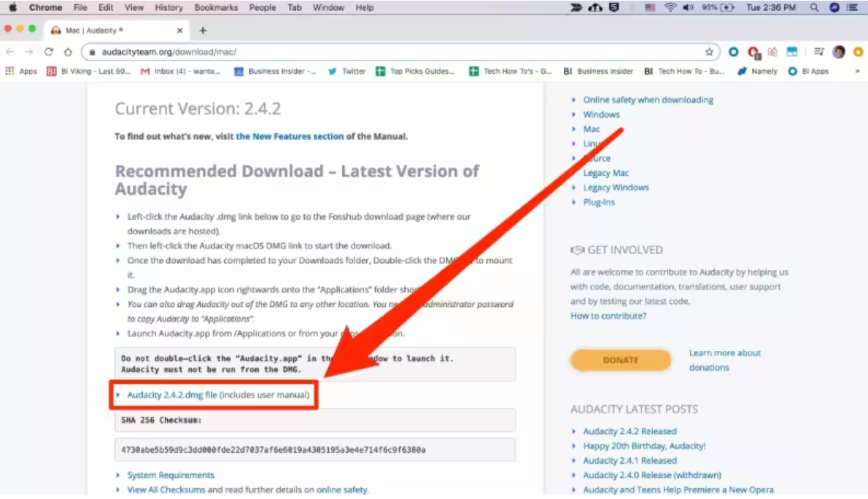Open a new tab with the plus button
Image resolution: width=868 pixels, height=499 pixels.
(203, 31)
